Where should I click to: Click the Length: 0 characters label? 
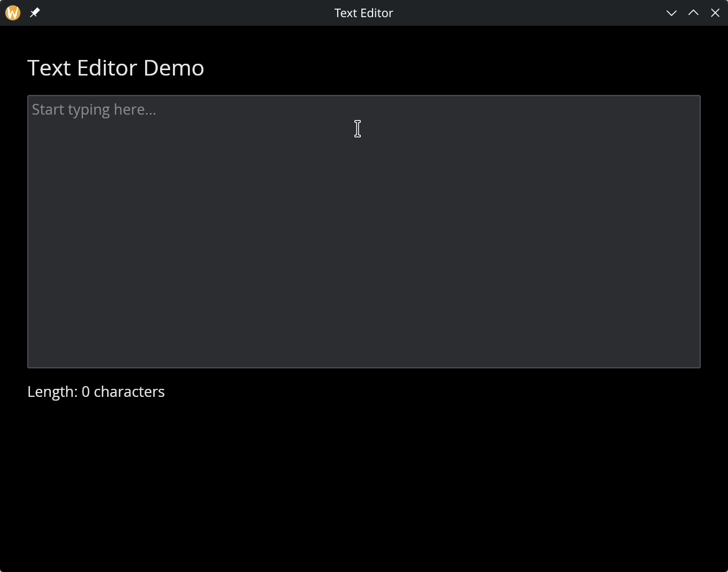96,392
